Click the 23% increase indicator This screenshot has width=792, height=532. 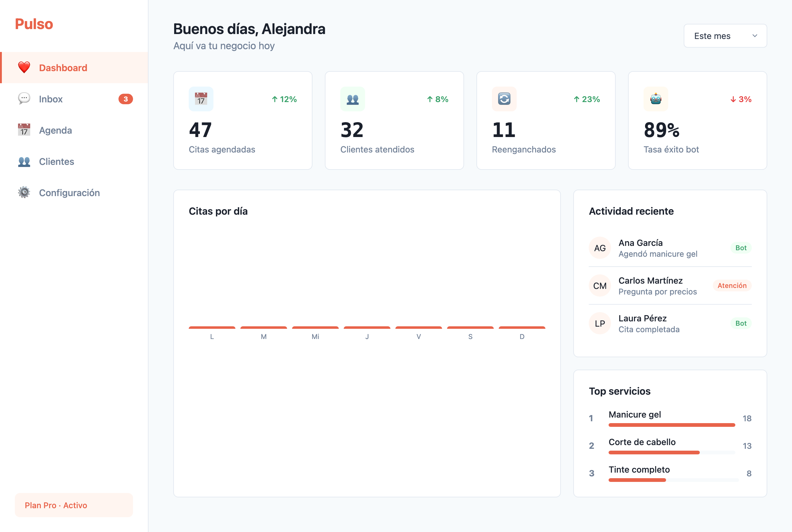coord(587,99)
